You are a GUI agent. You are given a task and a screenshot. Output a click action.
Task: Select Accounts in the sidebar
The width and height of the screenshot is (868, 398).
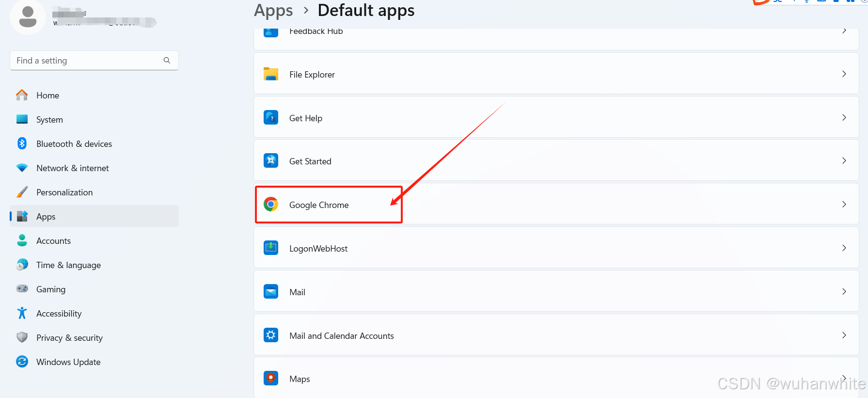94,241
